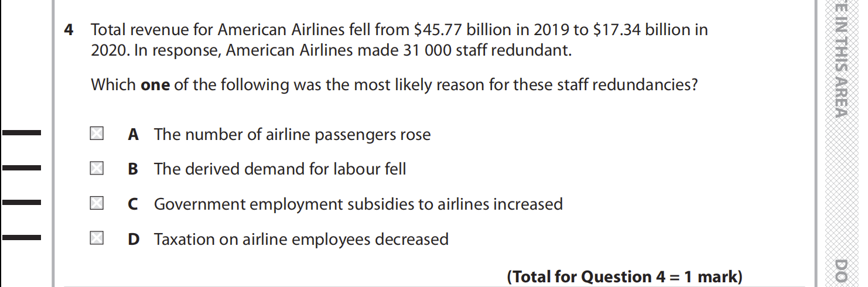868x287 pixels.
Task: Click the bold letter C option label
Action: tap(133, 204)
